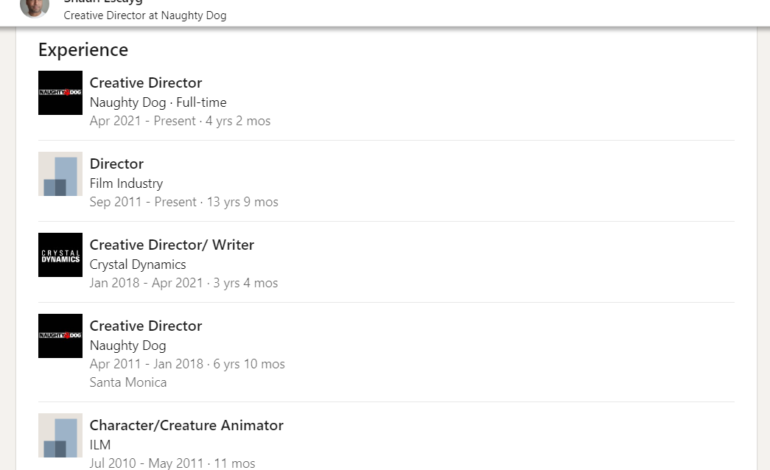This screenshot has height=470, width=770.
Task: Click the Naughty Dog logo for the Apr 2011 role
Action: 60,336
